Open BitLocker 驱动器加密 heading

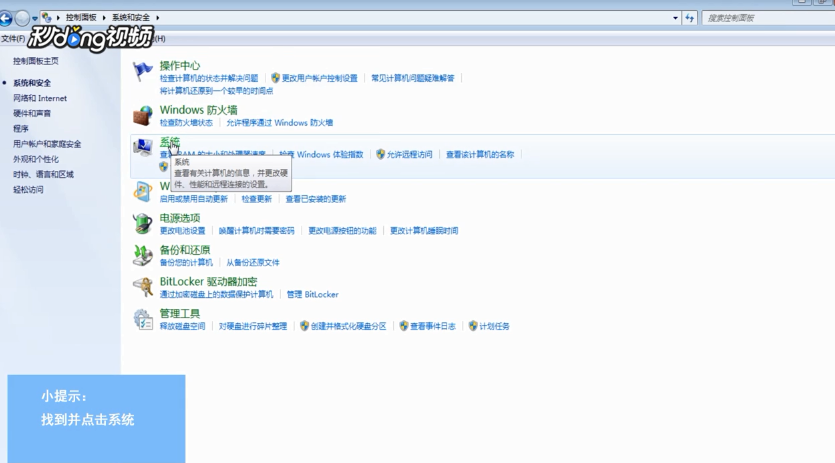(208, 281)
